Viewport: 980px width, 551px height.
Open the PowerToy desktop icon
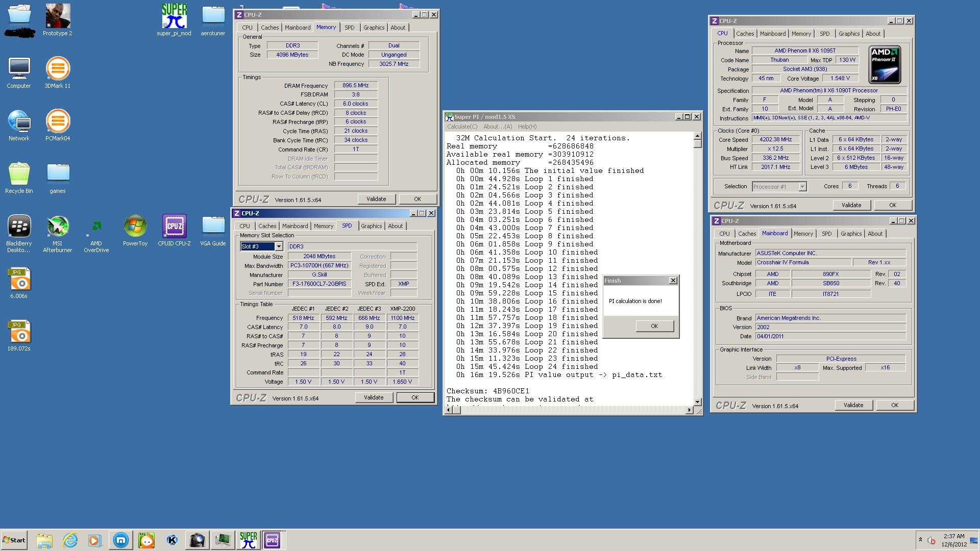click(135, 230)
